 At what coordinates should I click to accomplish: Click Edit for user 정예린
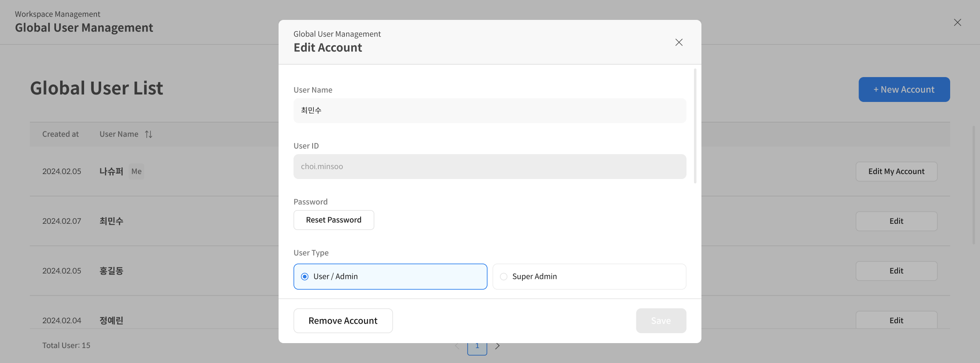[x=896, y=320]
